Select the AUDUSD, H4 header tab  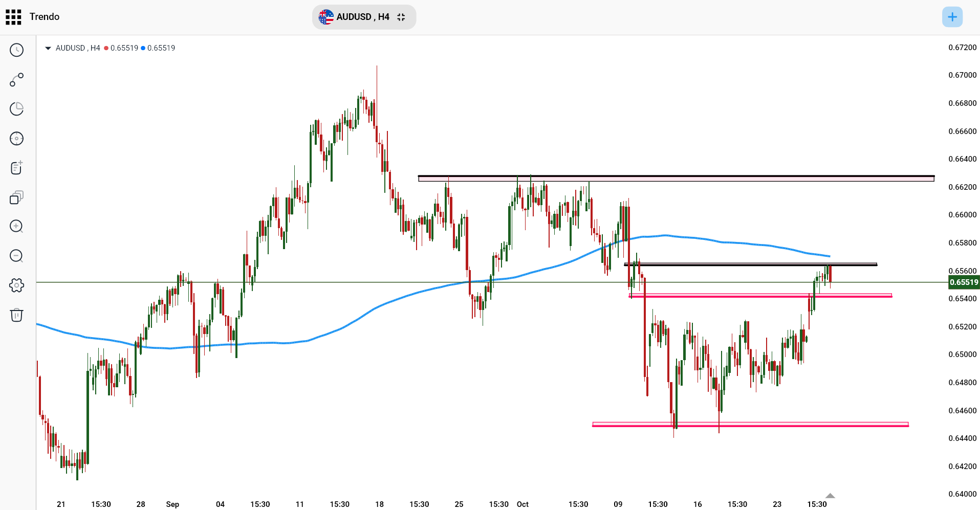(x=364, y=17)
